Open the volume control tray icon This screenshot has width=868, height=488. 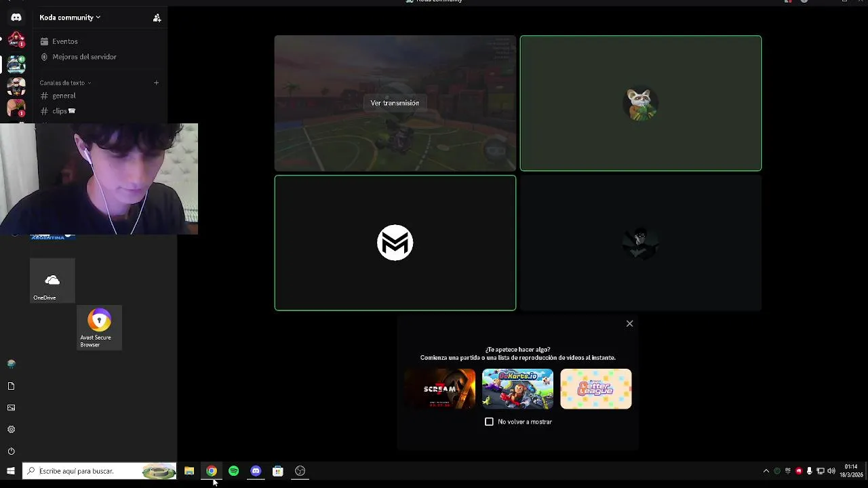831,471
